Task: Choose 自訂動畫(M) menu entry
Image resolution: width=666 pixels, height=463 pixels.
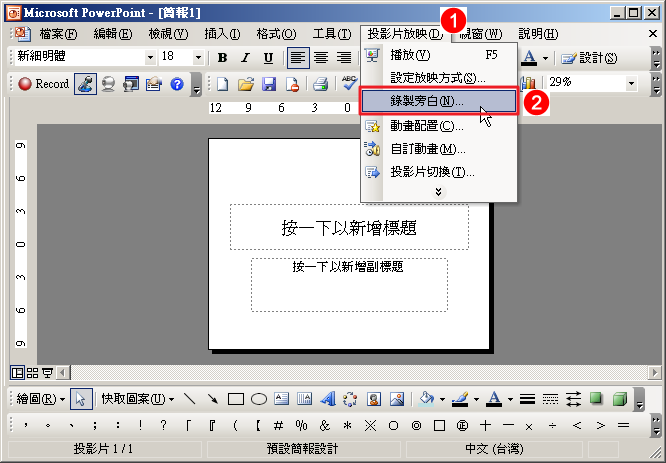Action: pyautogui.click(x=439, y=149)
